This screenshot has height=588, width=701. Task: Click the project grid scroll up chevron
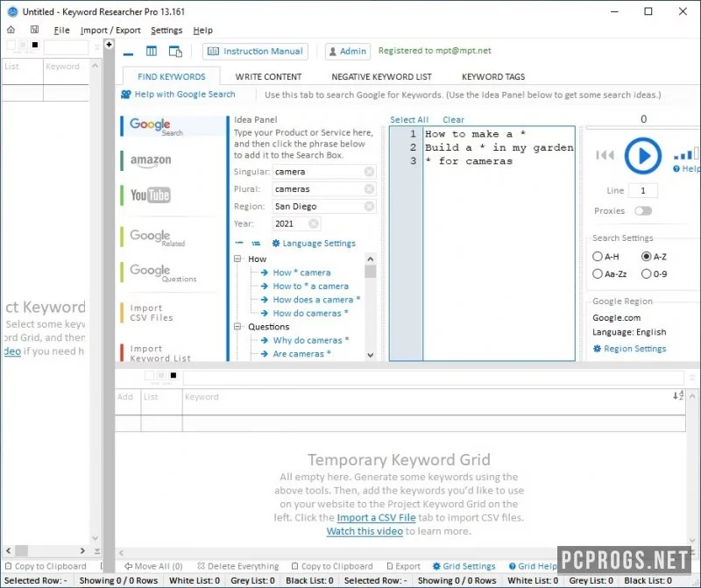tap(95, 66)
